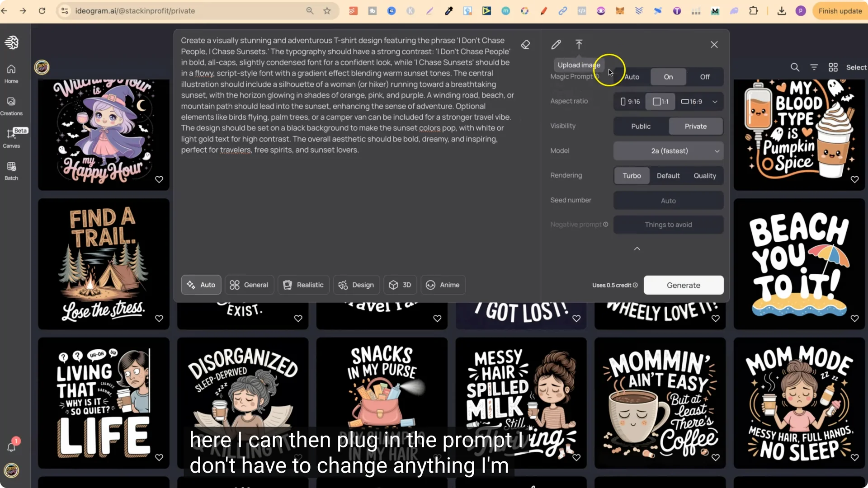The height and width of the screenshot is (488, 868).
Task: Select the pencil edit prompt icon
Action: click(556, 44)
